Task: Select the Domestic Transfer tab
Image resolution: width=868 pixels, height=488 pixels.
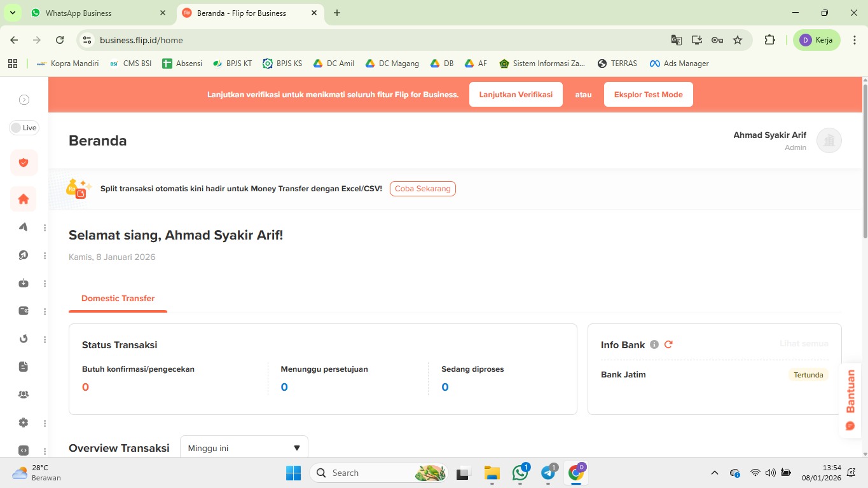Action: point(118,298)
